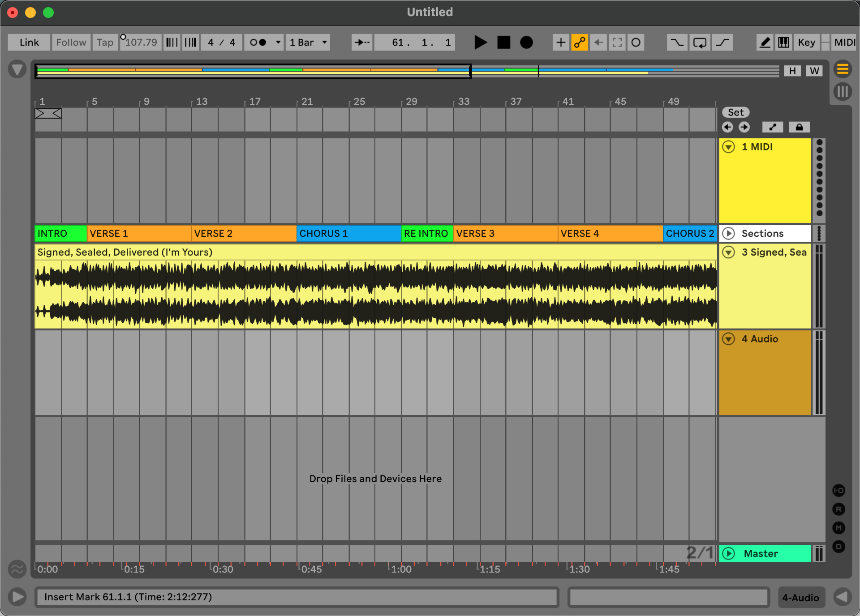Click the Tap tempo button

pos(105,43)
